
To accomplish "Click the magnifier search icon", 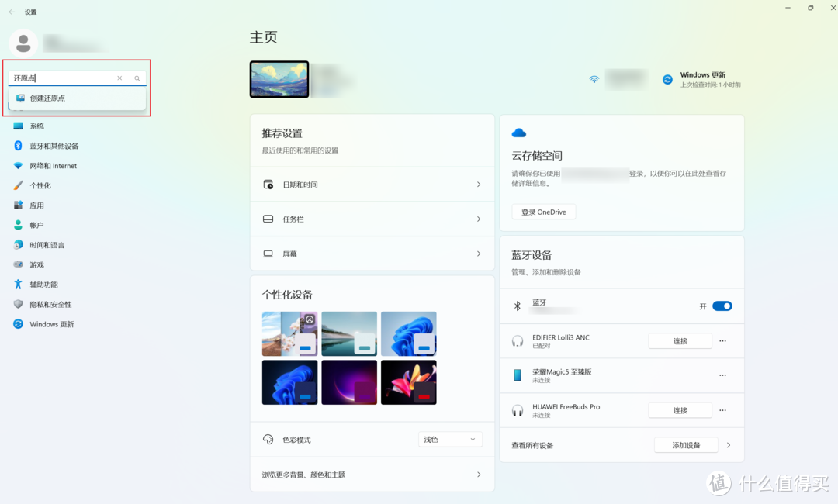I will coord(137,78).
